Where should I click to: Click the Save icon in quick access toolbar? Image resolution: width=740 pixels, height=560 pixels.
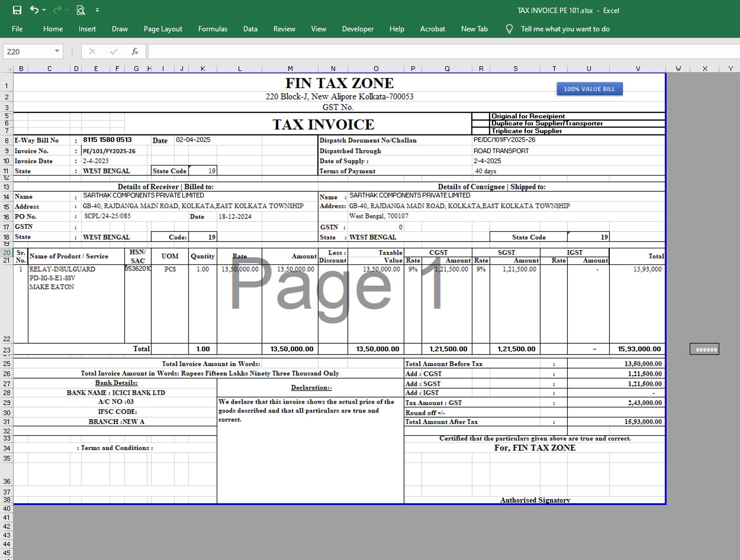(x=17, y=10)
